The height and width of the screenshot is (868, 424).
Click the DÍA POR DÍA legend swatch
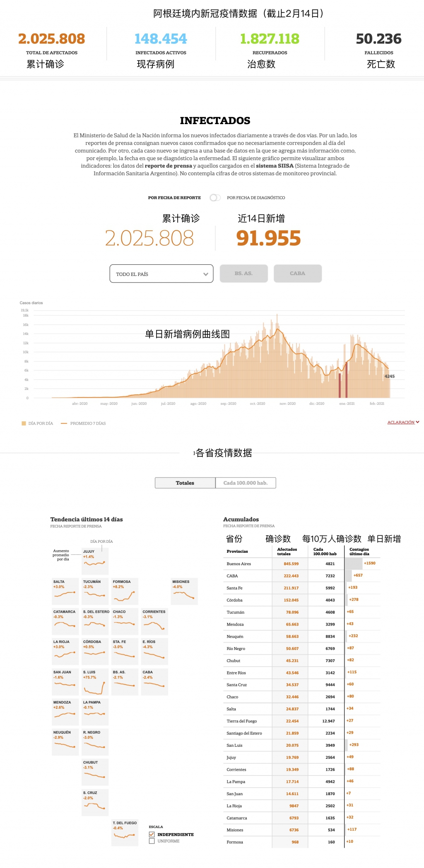[24, 423]
